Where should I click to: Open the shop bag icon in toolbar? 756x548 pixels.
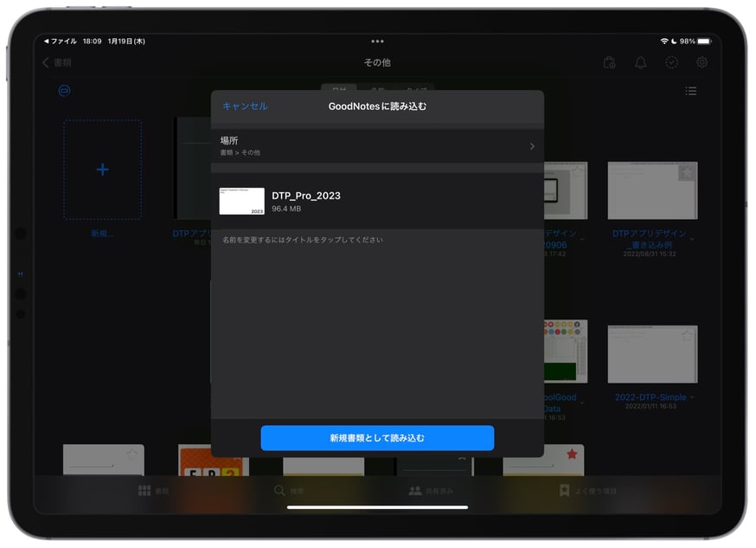coord(610,62)
